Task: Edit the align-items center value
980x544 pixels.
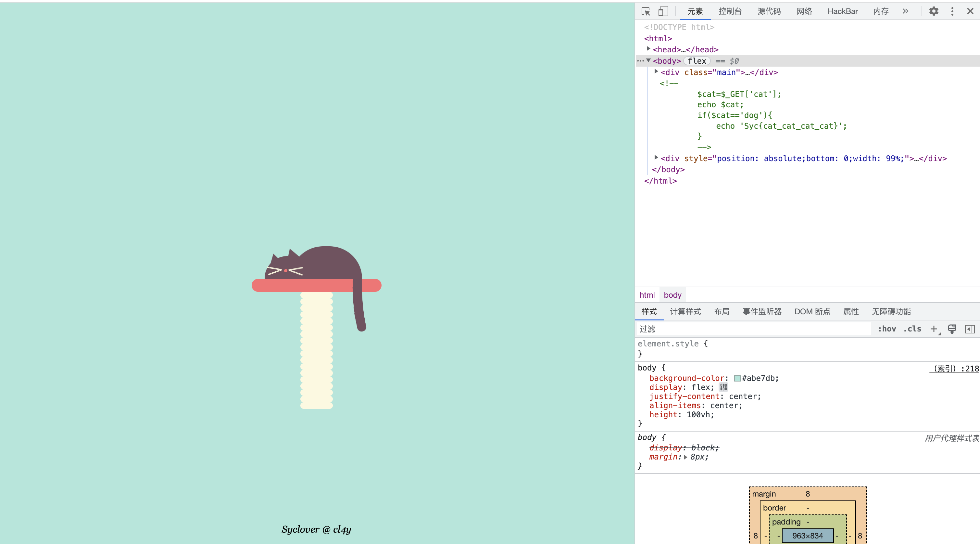Action: [x=724, y=406]
